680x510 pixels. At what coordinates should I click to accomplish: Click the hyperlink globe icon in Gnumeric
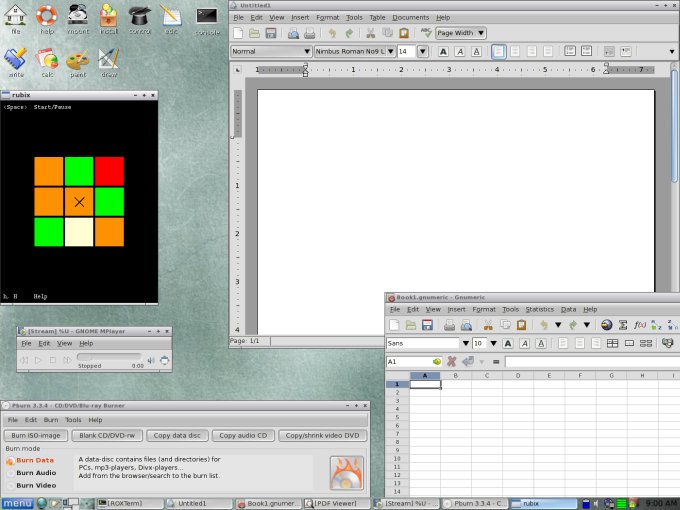pyautogui.click(x=606, y=325)
